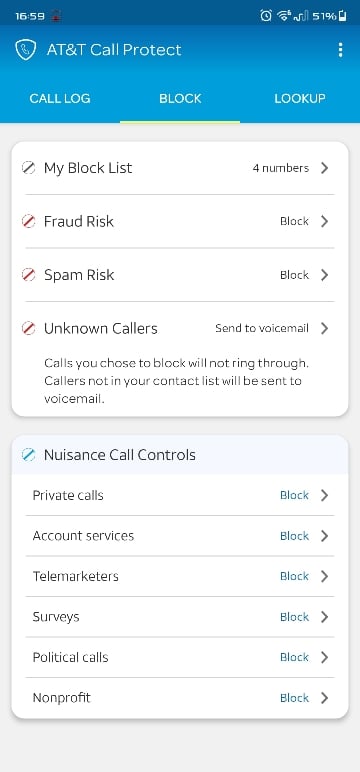Tap the AT&T Call Protect shield logo
The width and height of the screenshot is (360, 772).
point(26,50)
